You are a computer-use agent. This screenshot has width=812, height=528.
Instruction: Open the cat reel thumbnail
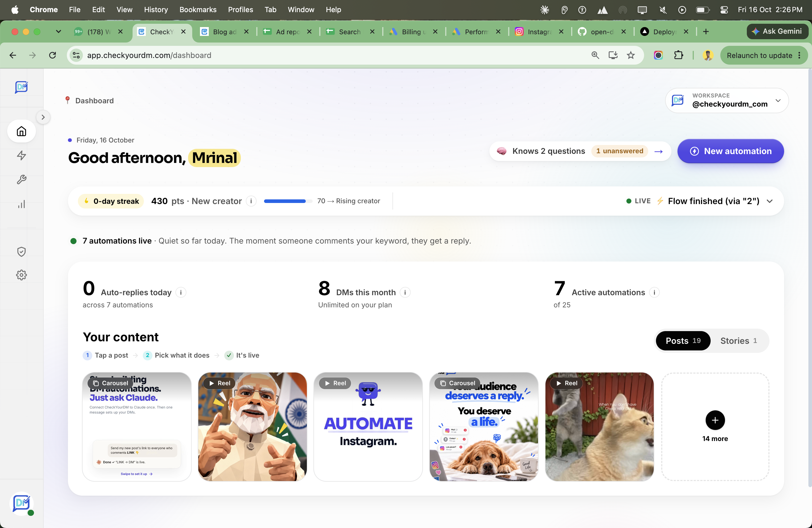click(599, 427)
